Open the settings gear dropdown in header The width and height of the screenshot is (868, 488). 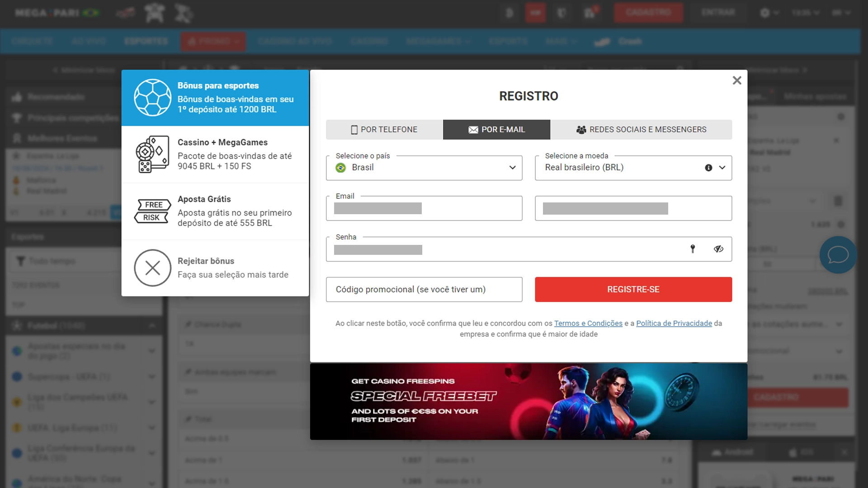[x=769, y=13]
